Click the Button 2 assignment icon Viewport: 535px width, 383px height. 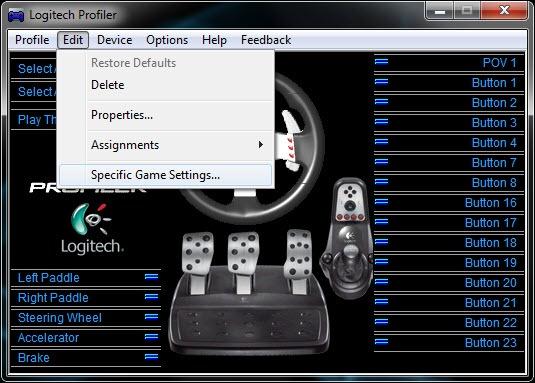pyautogui.click(x=381, y=102)
